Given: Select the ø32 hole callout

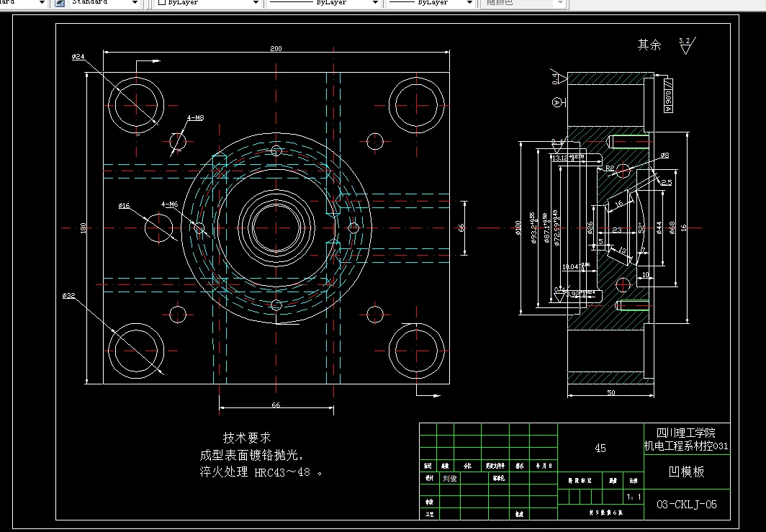Looking at the screenshot, I should [x=69, y=295].
